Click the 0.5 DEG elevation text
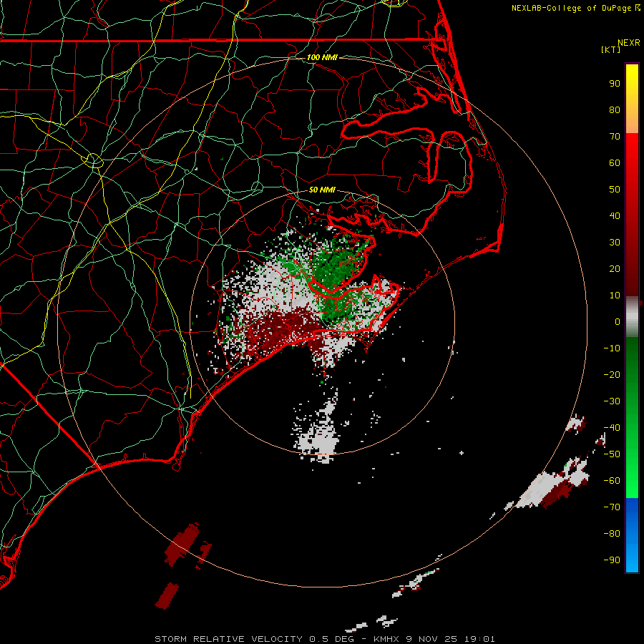Viewport: 644px width, 644px height. click(x=331, y=639)
